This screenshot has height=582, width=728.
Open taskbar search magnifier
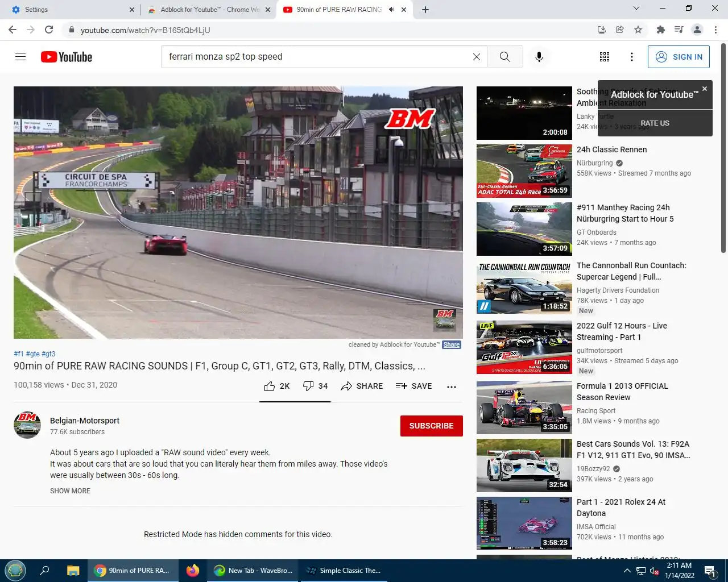[x=44, y=571]
